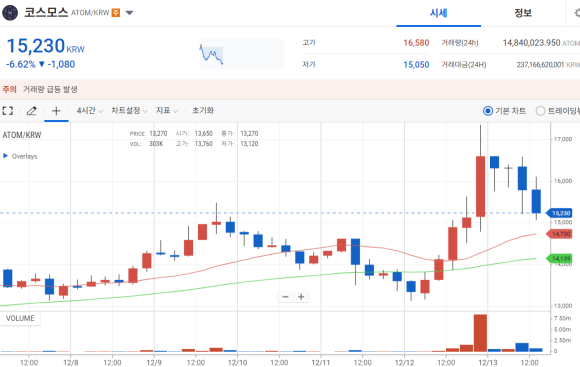Image resolution: width=580 pixels, height=367 pixels.
Task: Click the mini price sparkline thumbnail
Action: [x=241, y=54]
